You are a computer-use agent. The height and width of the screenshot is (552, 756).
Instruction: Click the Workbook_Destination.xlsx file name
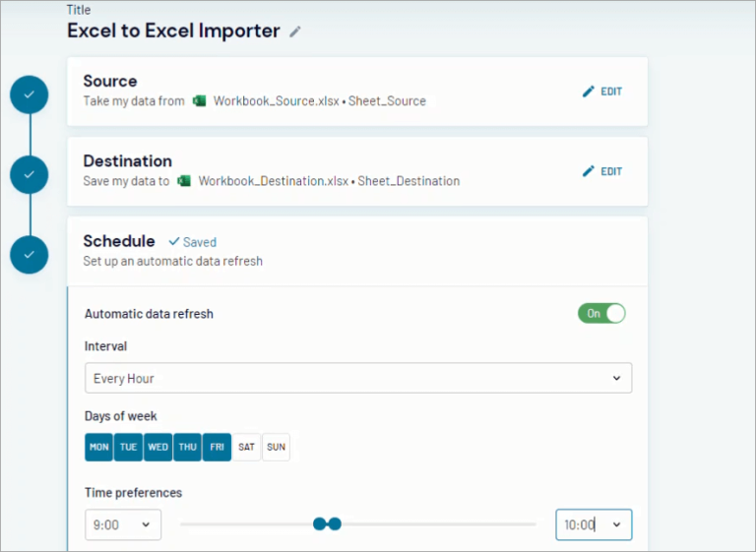coord(274,181)
